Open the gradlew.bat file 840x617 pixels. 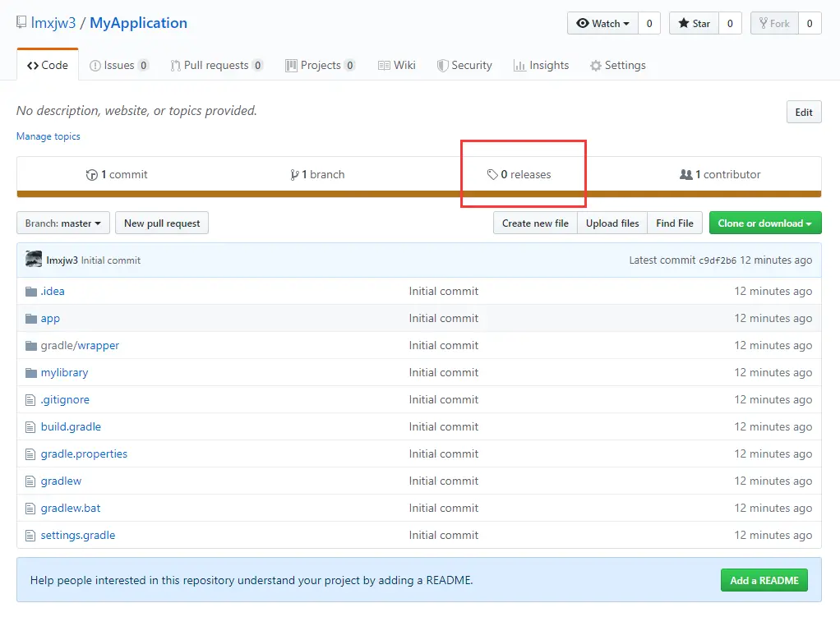coord(71,509)
